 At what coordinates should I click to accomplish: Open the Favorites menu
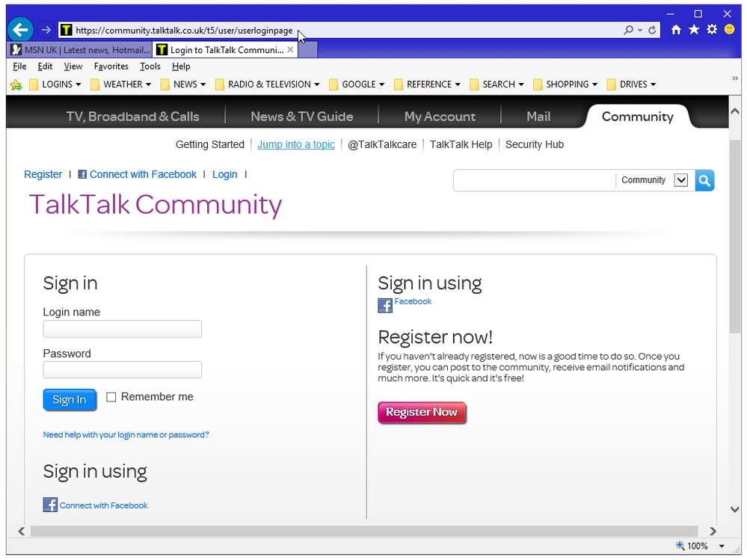pyautogui.click(x=111, y=67)
